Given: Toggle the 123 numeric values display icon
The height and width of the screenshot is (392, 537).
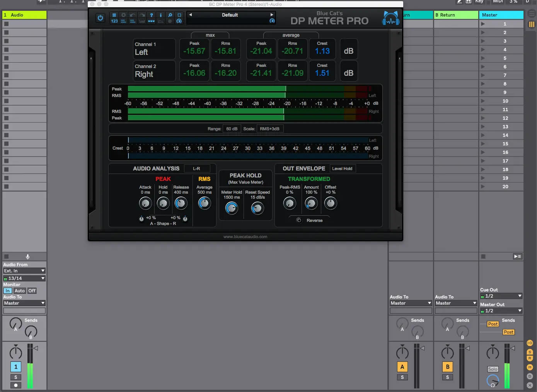Looking at the screenshot, I should click(x=114, y=21).
